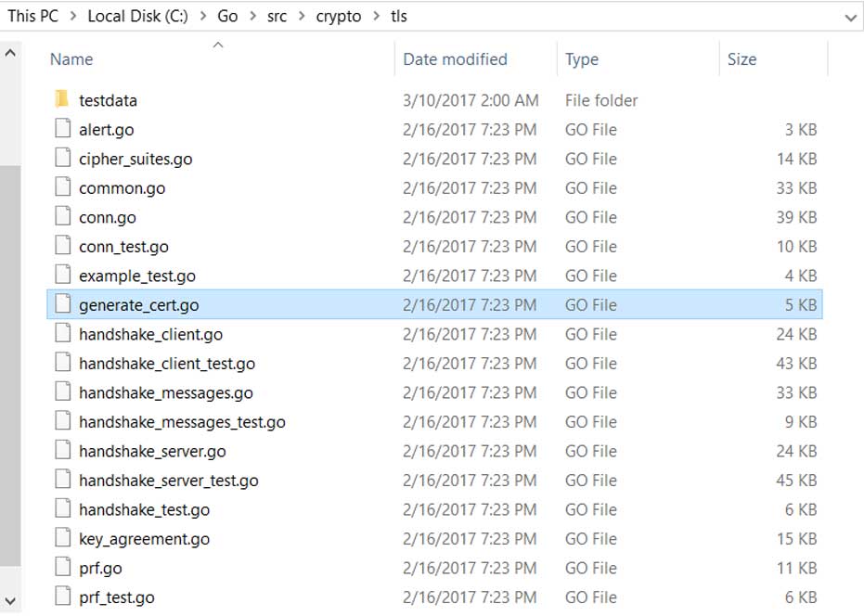Select the conn_test.go file name
Viewport: 864px width, 616px height.
coord(123,247)
